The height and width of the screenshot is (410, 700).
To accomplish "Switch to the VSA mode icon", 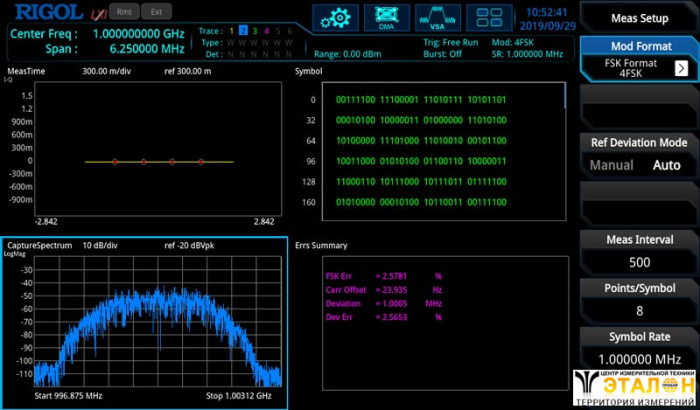I will pos(437,17).
